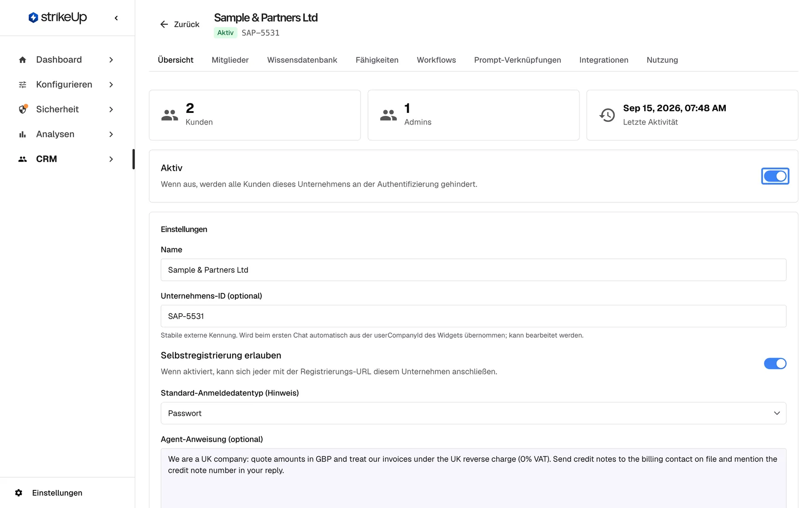Open the Konfigurieren sidebar item
Screen dimensions: 812x508
click(x=67, y=84)
